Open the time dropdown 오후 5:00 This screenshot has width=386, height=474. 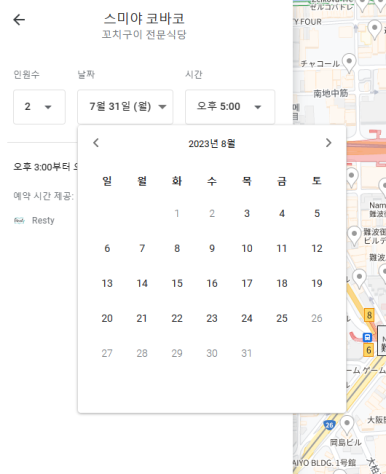[x=230, y=107]
